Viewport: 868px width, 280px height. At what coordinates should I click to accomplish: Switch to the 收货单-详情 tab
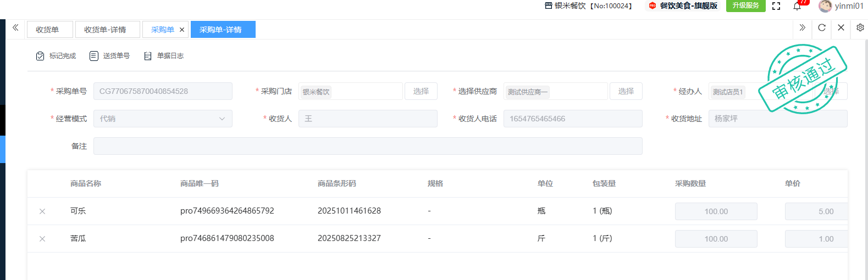coord(105,30)
